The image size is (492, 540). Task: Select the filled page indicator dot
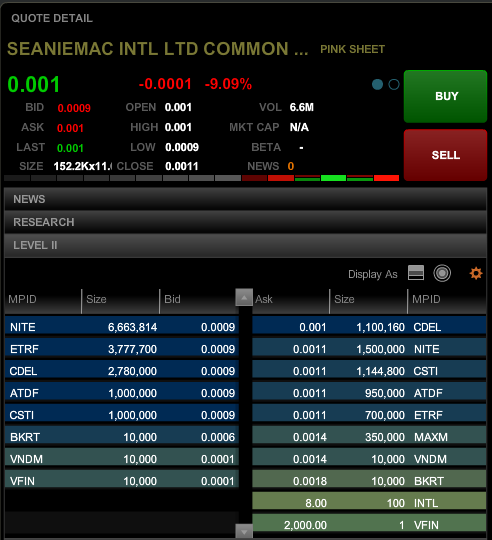click(x=377, y=84)
